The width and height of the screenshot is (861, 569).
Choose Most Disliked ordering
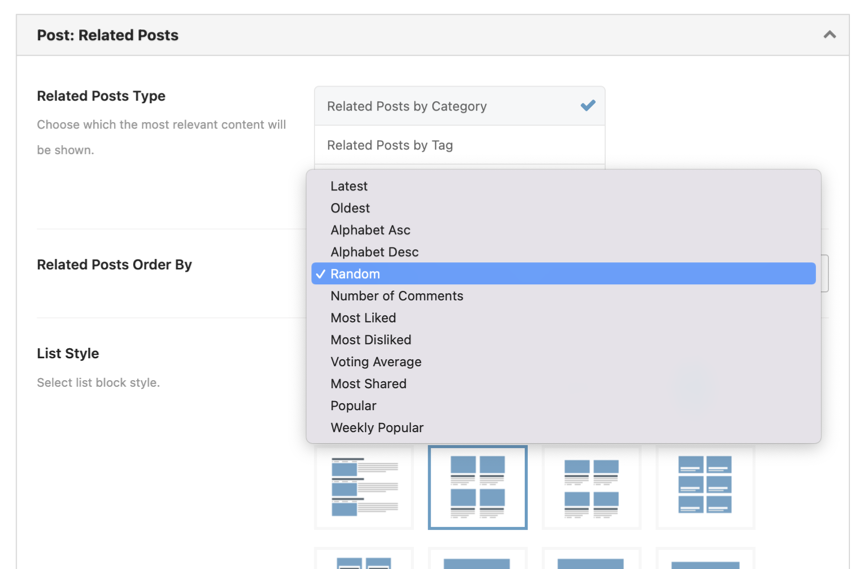pos(563,340)
